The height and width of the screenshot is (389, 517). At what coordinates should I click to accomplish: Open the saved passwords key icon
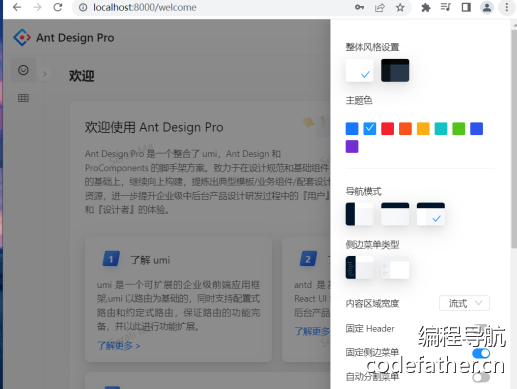click(x=359, y=7)
